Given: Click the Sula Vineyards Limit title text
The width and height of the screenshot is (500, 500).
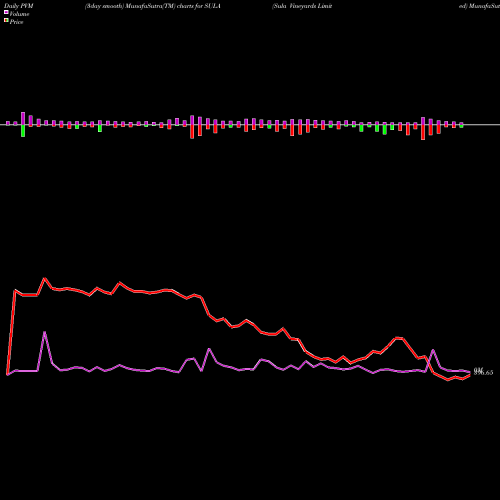Looking at the screenshot, I should (x=302, y=6).
